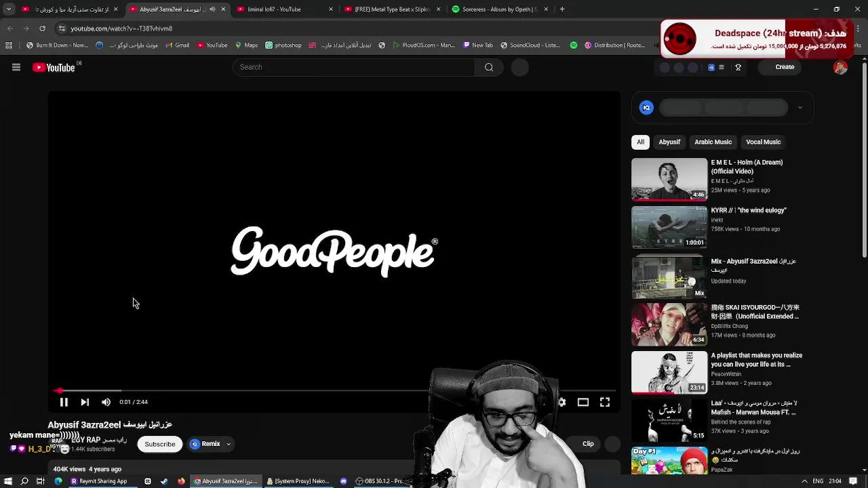Open the player settings gear

click(x=561, y=402)
